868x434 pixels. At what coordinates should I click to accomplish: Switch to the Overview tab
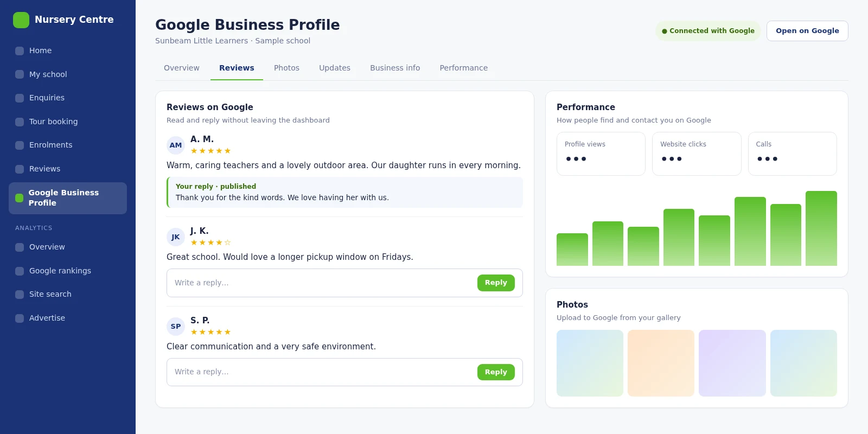[x=182, y=68]
